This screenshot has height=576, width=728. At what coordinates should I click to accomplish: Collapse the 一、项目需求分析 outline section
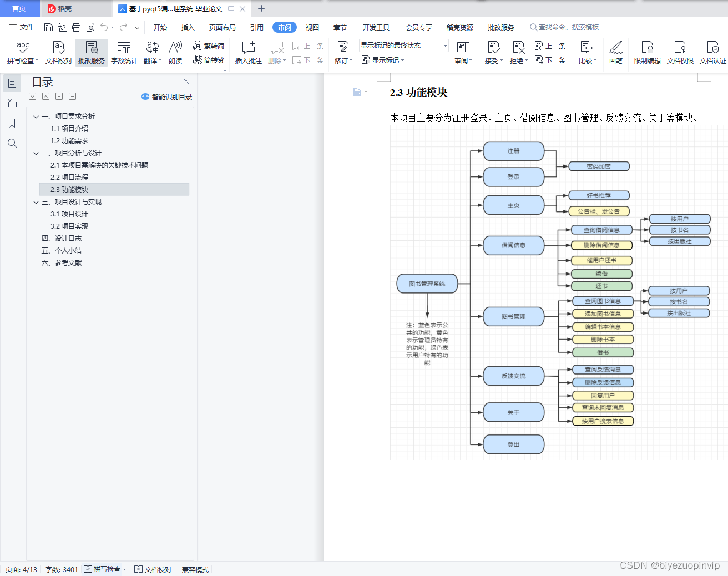click(x=36, y=116)
